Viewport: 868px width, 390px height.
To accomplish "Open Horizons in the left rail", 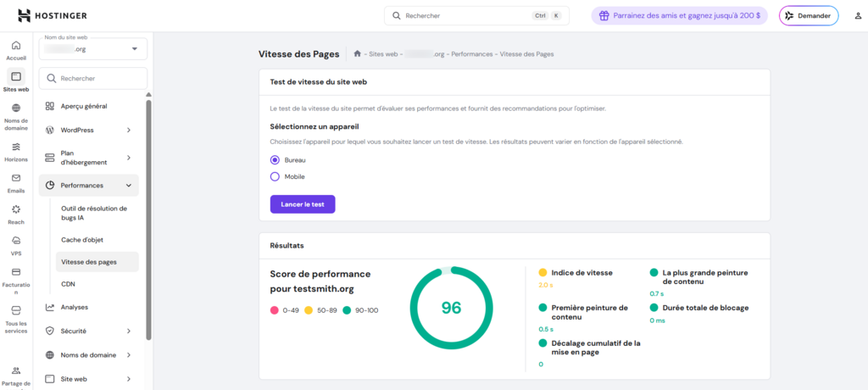I will coord(16,147).
